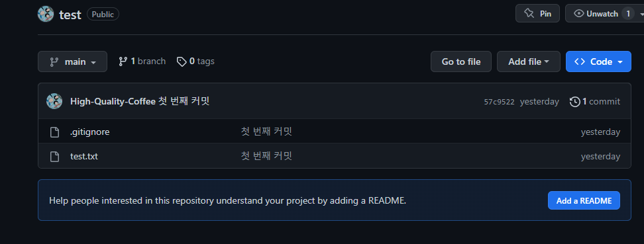Click the Go to file button
Screen dimensions: 644x244
click(461, 61)
